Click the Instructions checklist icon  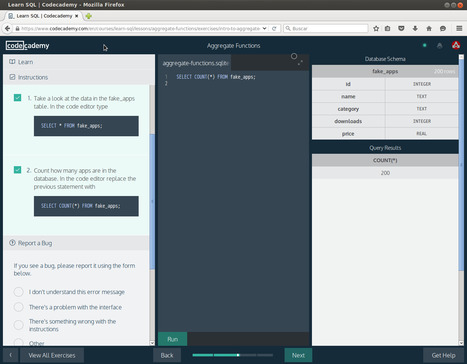pyautogui.click(x=12, y=77)
